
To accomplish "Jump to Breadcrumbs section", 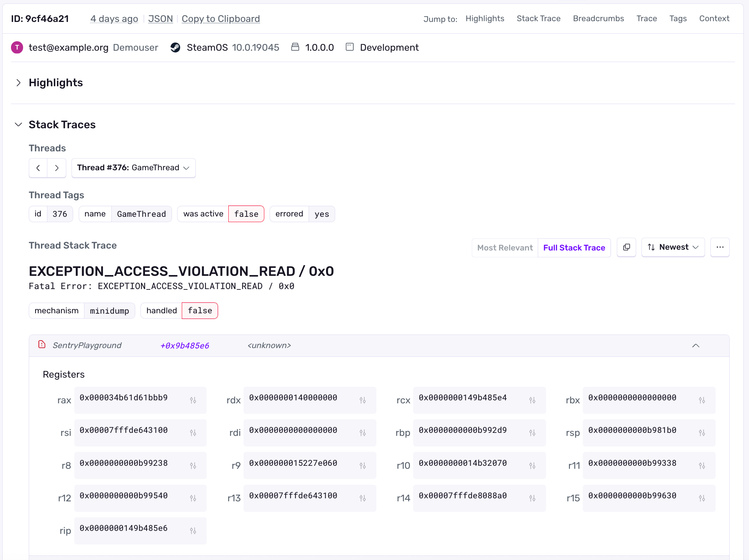I will (598, 19).
